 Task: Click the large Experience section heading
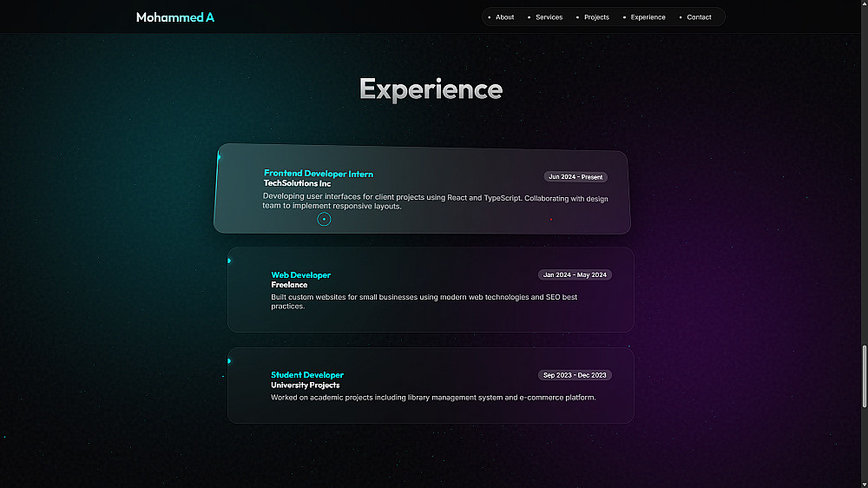431,89
